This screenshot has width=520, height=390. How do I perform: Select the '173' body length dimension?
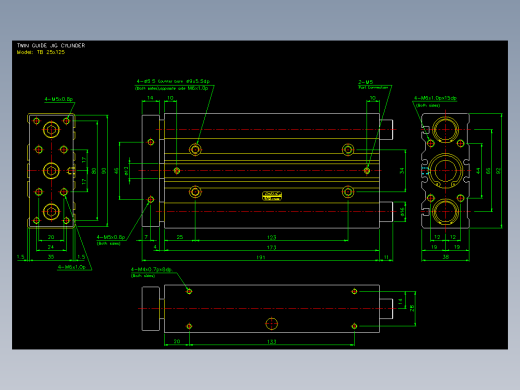click(x=272, y=247)
